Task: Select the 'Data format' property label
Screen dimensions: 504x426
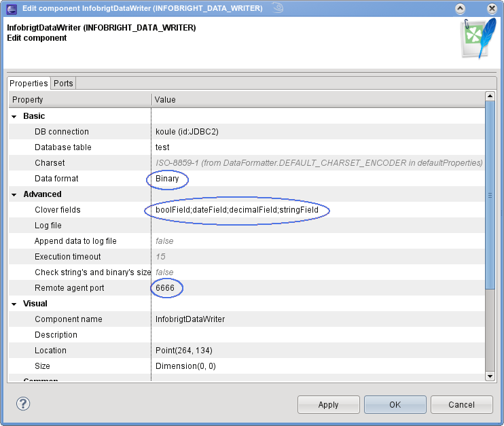Action: pyautogui.click(x=56, y=179)
